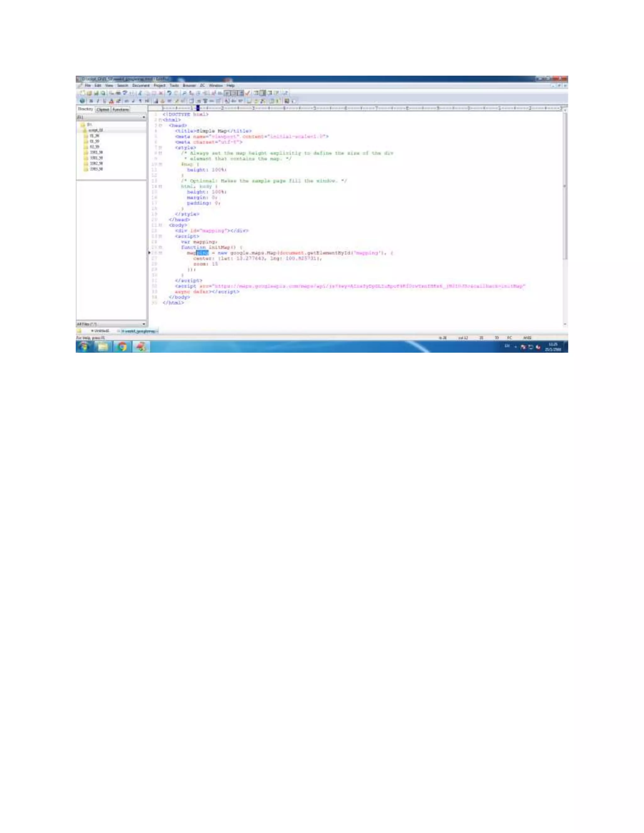Click the Save file toolbar icon
Screen dimensions: 644x833
96,93
